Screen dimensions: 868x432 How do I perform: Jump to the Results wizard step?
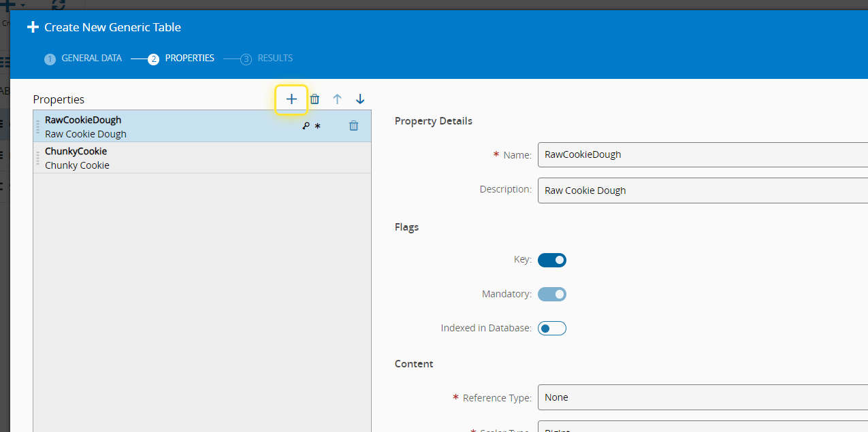coord(268,59)
